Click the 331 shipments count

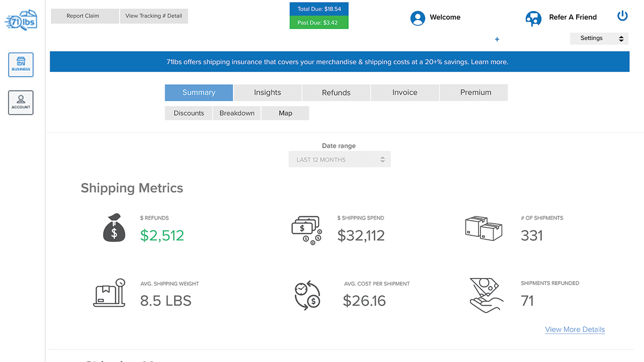point(532,235)
